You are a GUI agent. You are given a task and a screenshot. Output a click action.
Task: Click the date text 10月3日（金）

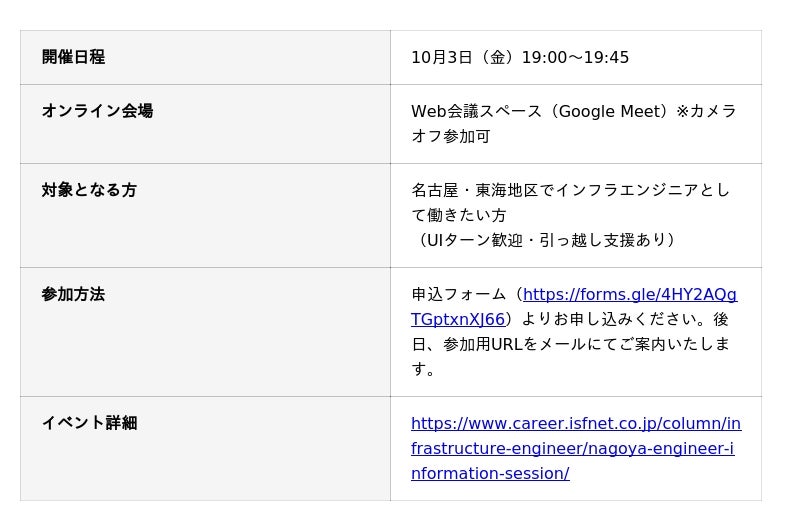(465, 58)
